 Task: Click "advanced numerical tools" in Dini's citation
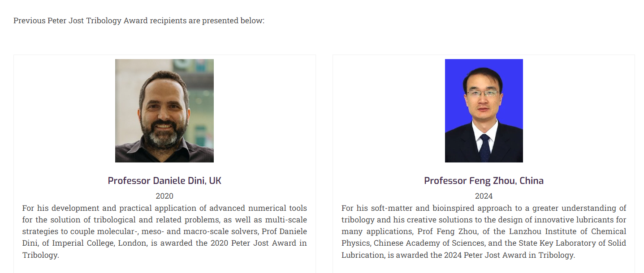[x=264, y=208]
